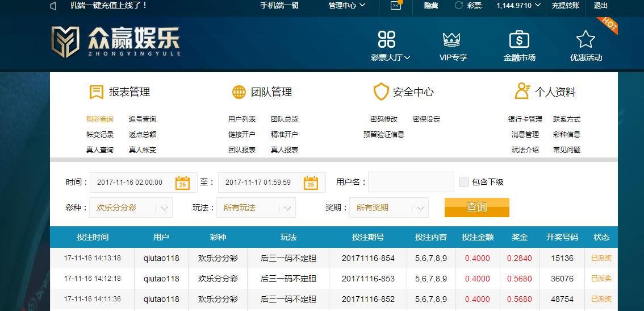This screenshot has height=311, width=644.
Task: Open 密码修改 link
Action: click(384, 119)
